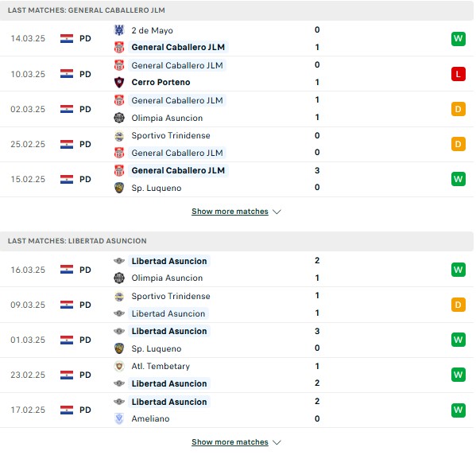This screenshot has width=476, height=455.
Task: Open Cerro Porteno team name link
Action: tap(161, 82)
